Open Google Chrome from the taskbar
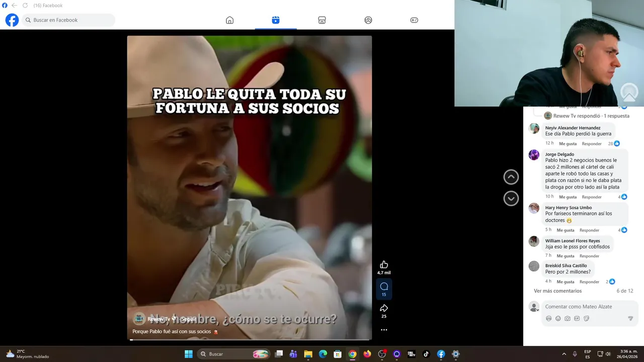 (x=353, y=354)
